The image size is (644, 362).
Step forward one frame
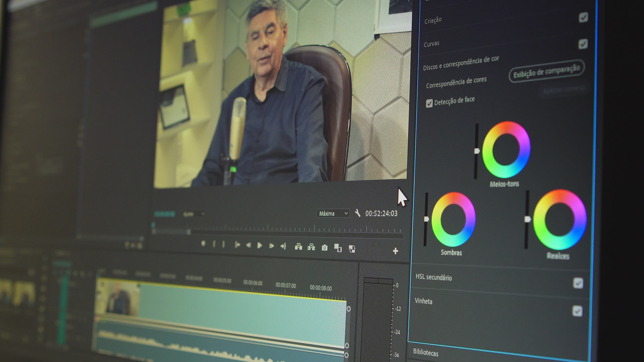(x=272, y=246)
